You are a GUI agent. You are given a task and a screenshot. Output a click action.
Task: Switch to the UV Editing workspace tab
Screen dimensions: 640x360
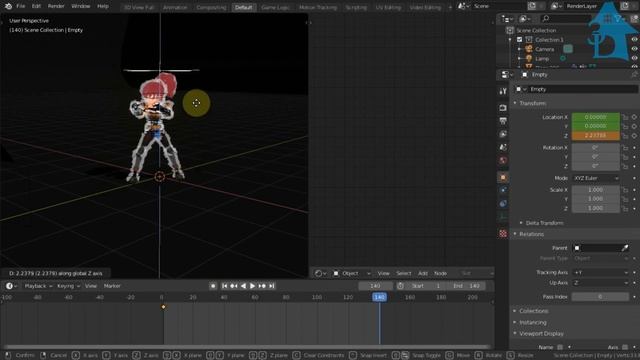pyautogui.click(x=388, y=7)
